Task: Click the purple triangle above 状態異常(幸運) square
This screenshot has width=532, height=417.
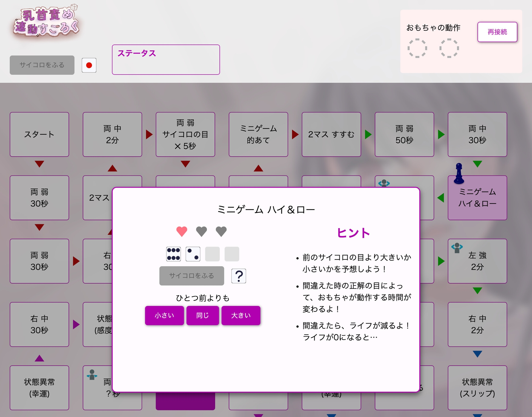Action: (x=39, y=358)
